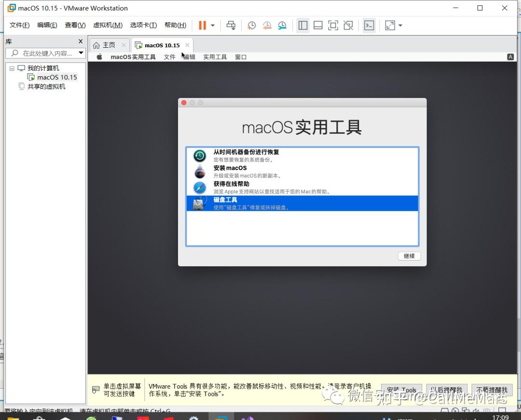Open the library search dropdown arrow
Image resolution: width=521 pixels, height=420 pixels.
(81, 53)
